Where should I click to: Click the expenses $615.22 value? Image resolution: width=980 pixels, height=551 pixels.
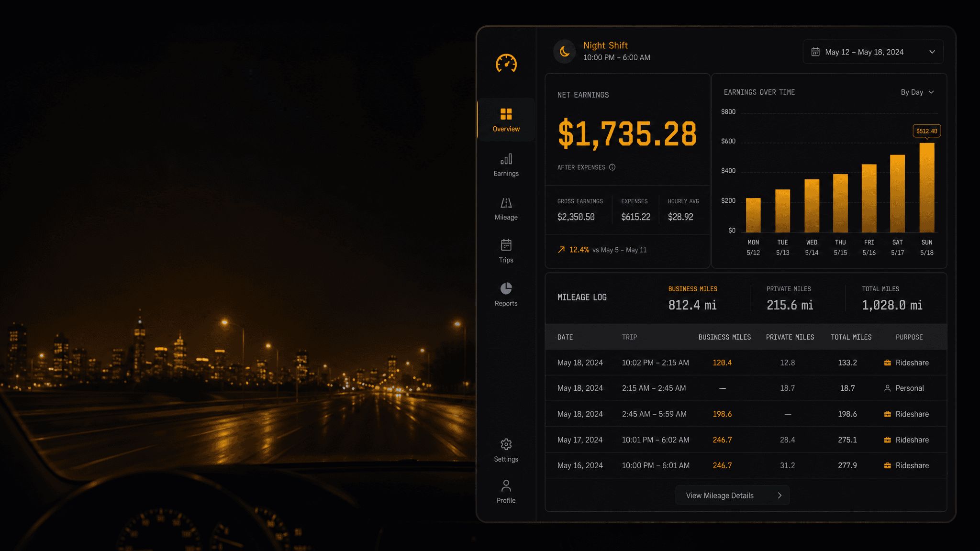click(635, 217)
